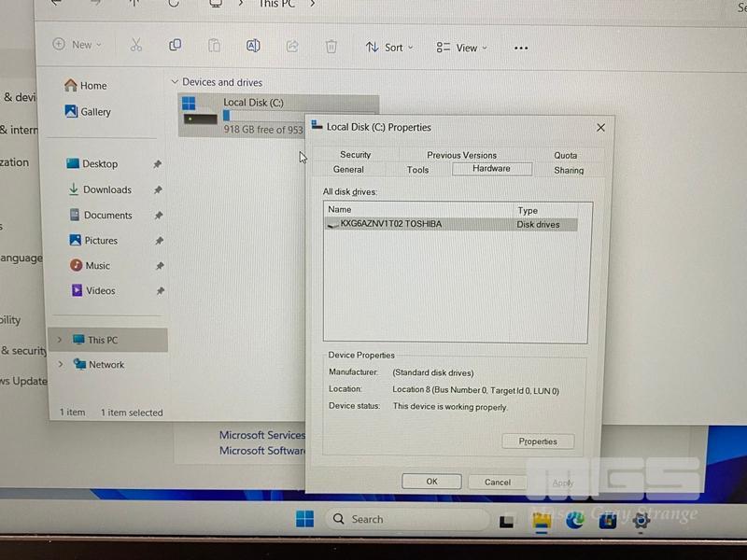Screen dimensions: 747x560
Task: Switch to the Quota tab
Action: 566,155
